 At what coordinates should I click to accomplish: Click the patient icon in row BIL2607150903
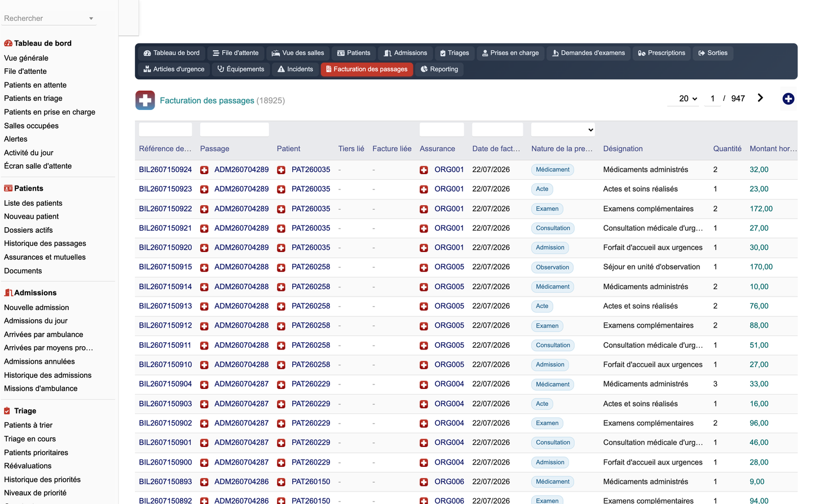[281, 404]
